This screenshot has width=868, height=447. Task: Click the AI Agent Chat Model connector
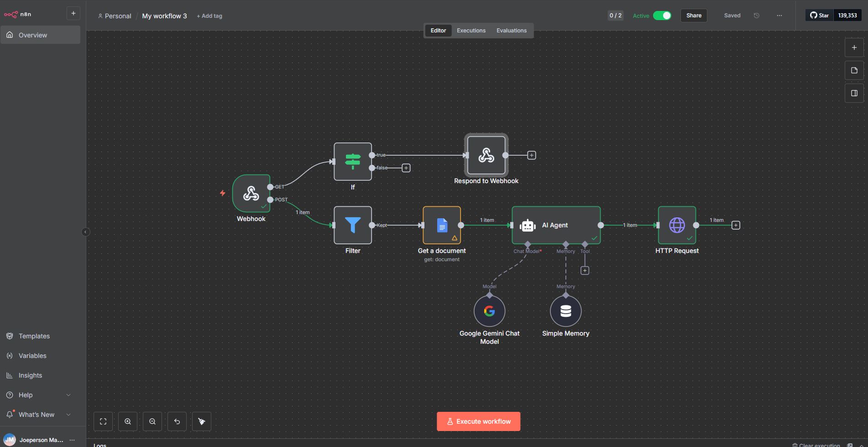tap(528, 244)
